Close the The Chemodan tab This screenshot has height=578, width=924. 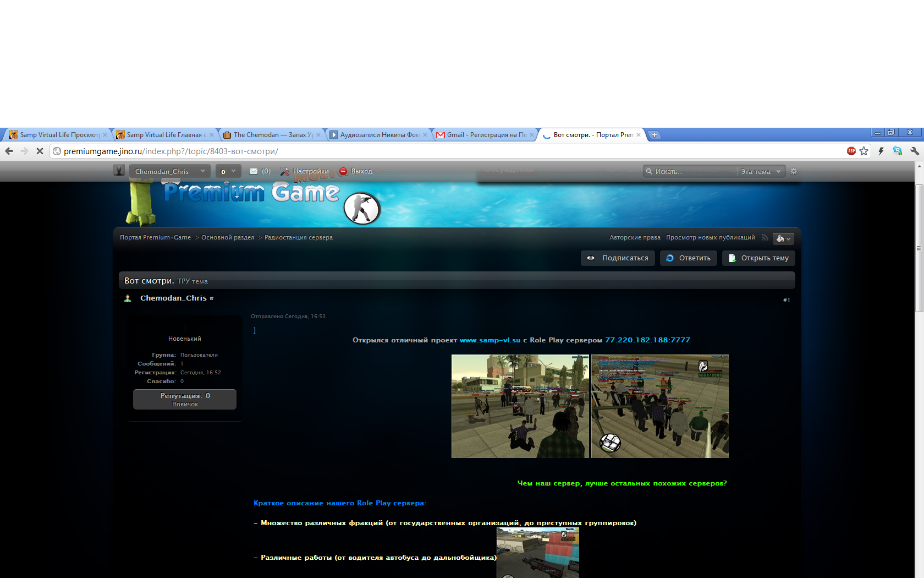tap(318, 135)
